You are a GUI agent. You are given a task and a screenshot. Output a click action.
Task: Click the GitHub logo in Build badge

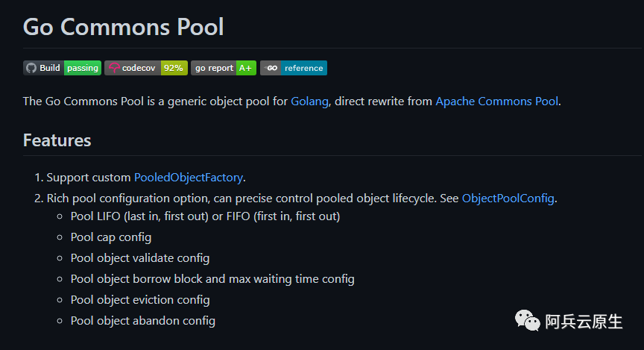31,68
